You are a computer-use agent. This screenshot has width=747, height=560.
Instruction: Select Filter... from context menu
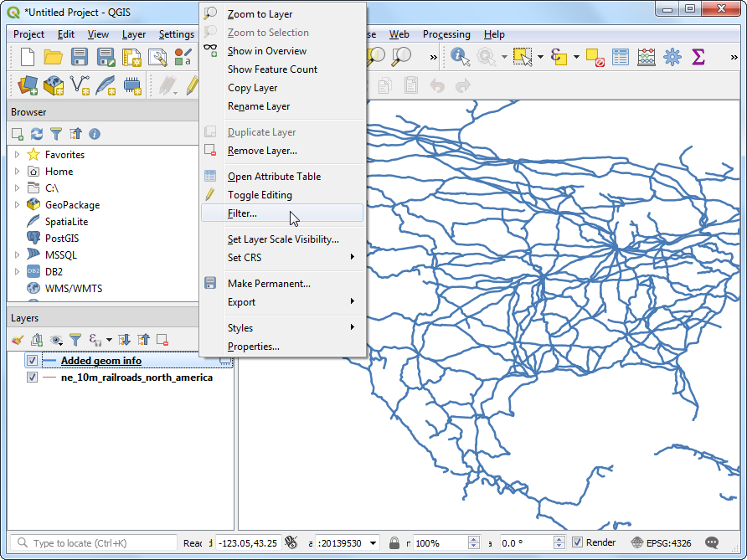[x=242, y=213]
